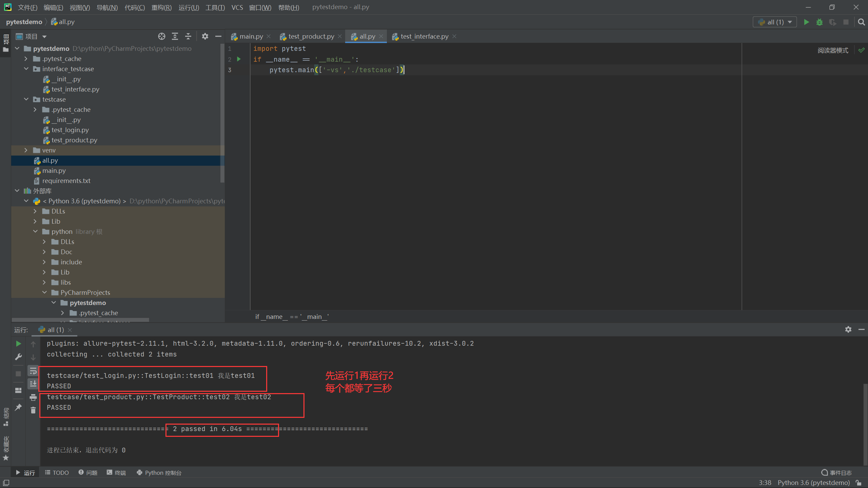The width and height of the screenshot is (868, 488).
Task: Click the locate opened file crosshair icon
Action: [x=162, y=36]
